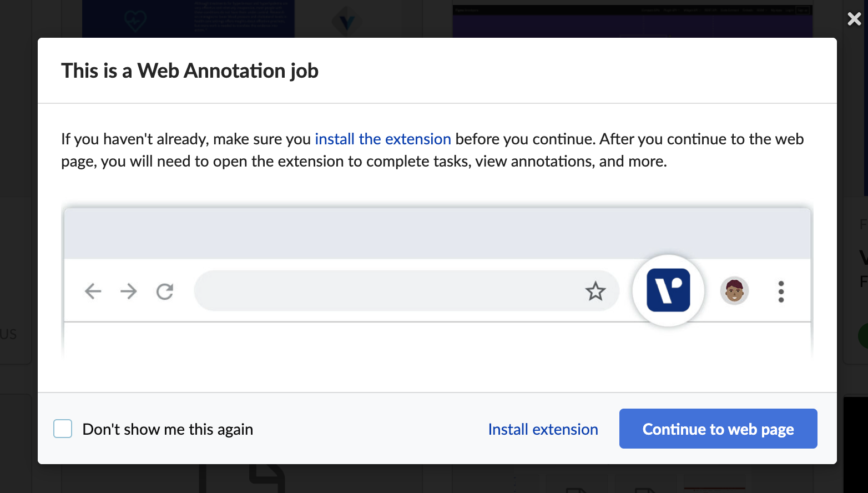Click the illustrated address bar field
This screenshot has width=868, height=493.
coord(406,291)
